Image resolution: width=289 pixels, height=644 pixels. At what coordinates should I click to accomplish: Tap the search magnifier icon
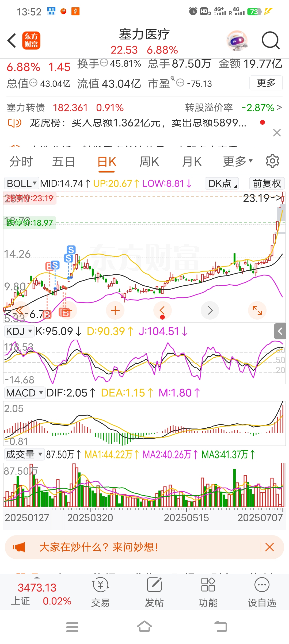click(x=271, y=41)
